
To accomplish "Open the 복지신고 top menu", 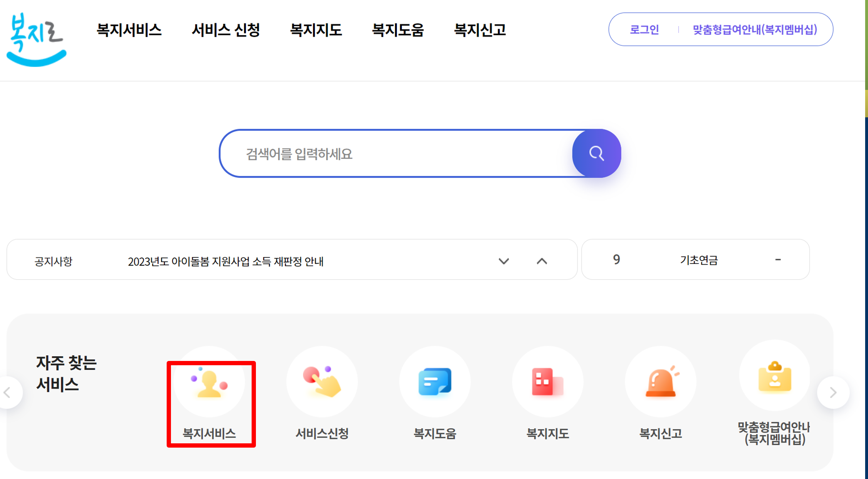I will pos(480,30).
